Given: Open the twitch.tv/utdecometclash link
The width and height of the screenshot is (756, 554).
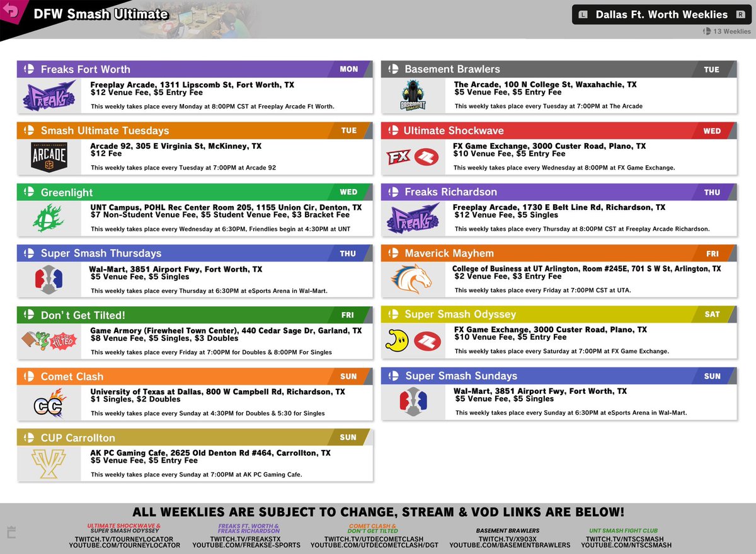Looking at the screenshot, I should point(373,539).
